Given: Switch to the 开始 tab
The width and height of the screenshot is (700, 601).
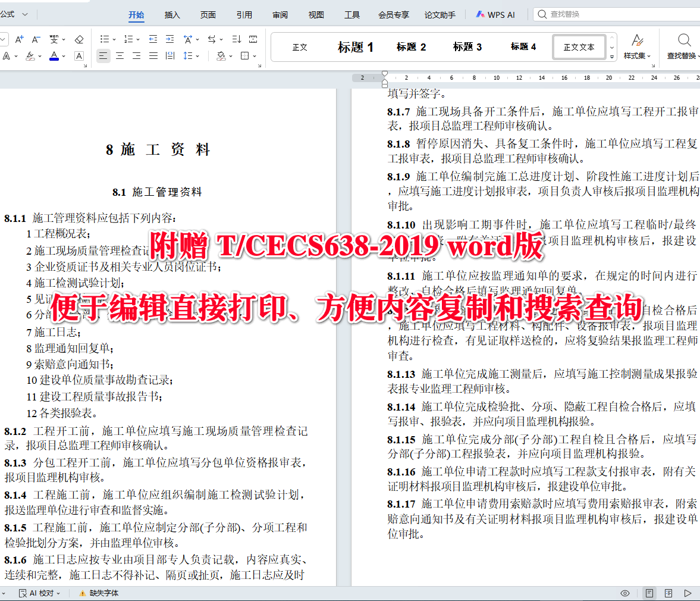Looking at the screenshot, I should click(x=136, y=15).
